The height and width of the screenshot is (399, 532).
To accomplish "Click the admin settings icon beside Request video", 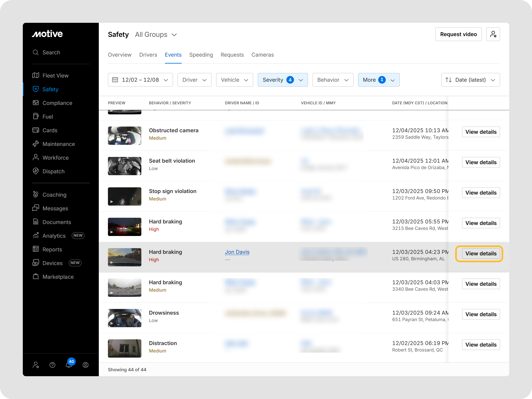I will (493, 34).
